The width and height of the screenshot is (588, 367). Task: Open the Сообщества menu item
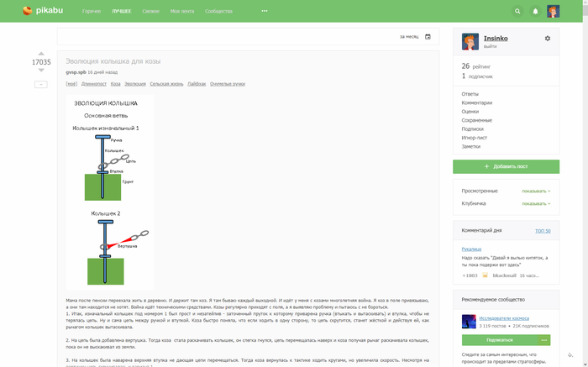click(x=218, y=12)
